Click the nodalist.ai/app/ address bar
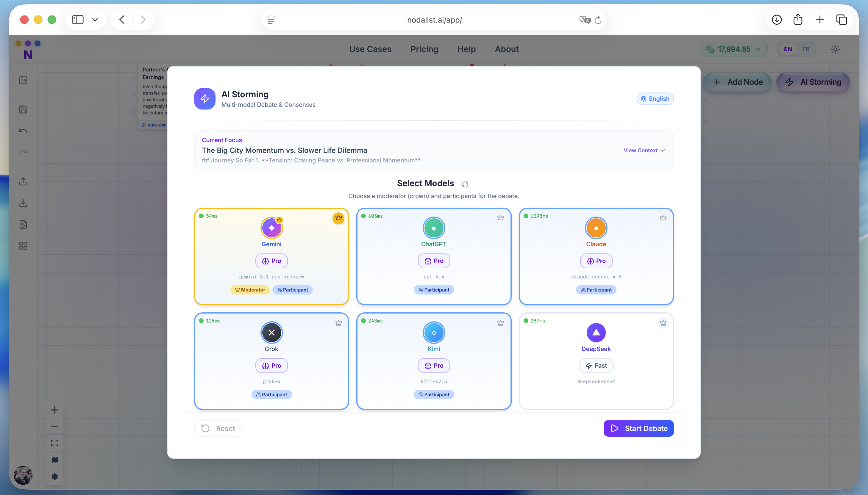Screen dimensions: 868x495 tap(434, 20)
